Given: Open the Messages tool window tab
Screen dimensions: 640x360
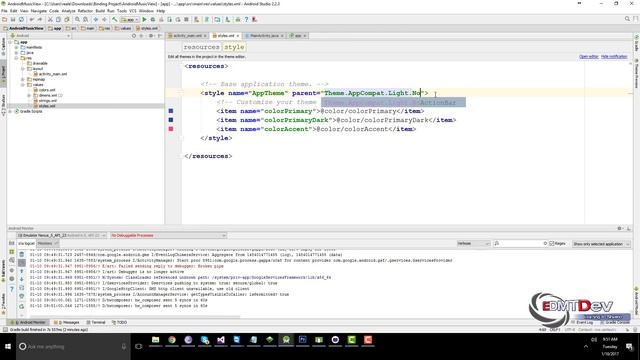Looking at the screenshot, I should coord(67,322).
